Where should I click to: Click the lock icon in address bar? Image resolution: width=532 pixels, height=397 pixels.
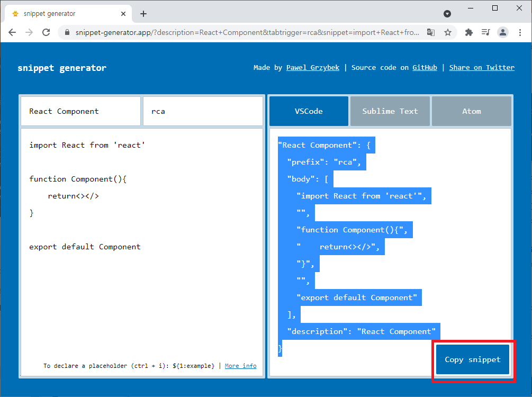click(67, 32)
